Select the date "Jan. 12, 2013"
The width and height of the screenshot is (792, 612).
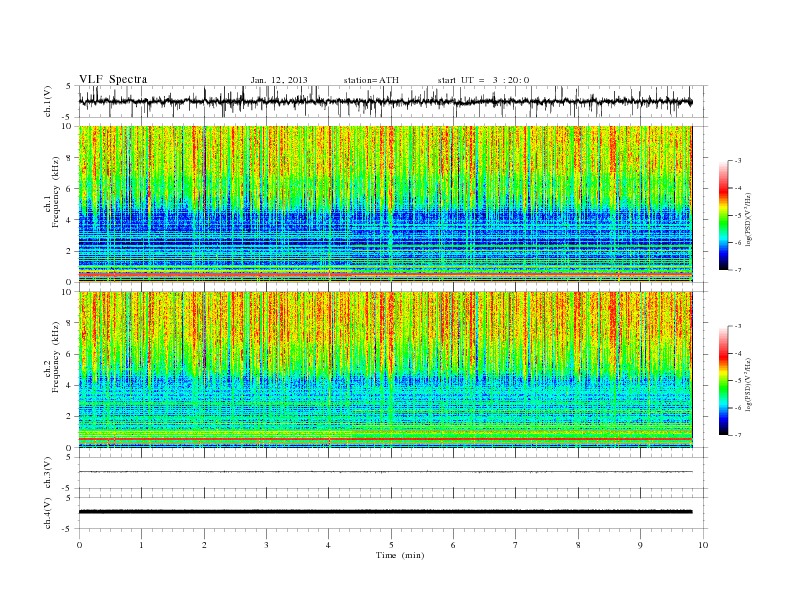point(279,80)
